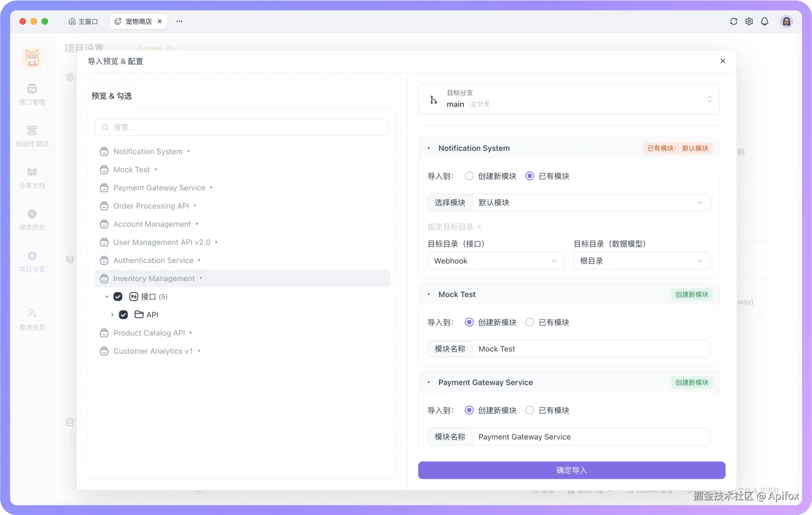Select Account Management row text

[x=152, y=224]
